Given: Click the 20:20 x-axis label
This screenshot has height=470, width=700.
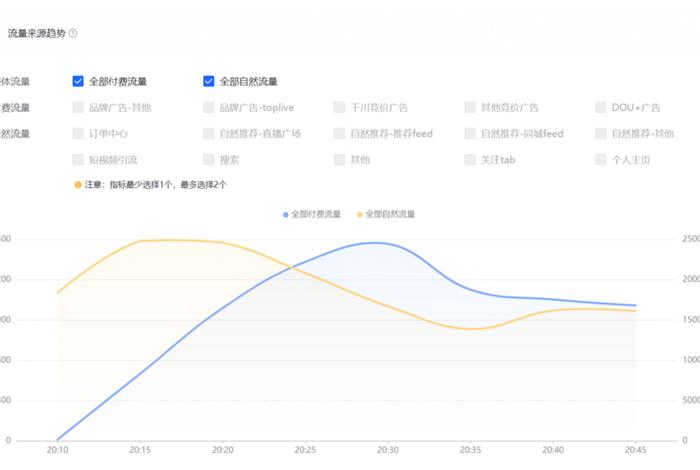Looking at the screenshot, I should (x=223, y=450).
